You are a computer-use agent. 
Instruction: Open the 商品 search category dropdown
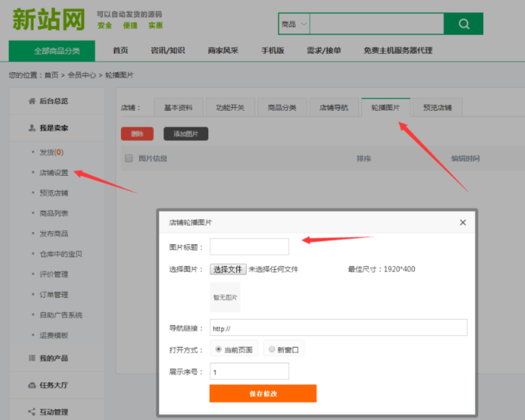(x=293, y=24)
